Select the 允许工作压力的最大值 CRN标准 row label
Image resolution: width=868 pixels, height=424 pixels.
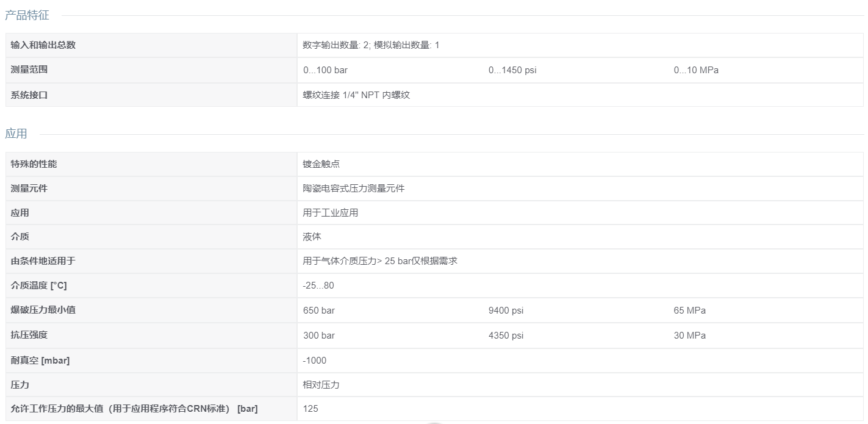[134, 409]
